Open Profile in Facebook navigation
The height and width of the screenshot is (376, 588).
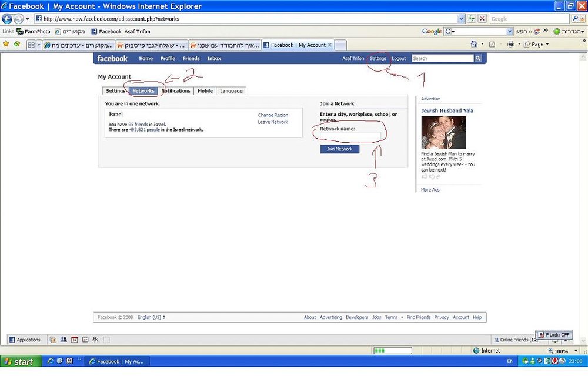168,58
